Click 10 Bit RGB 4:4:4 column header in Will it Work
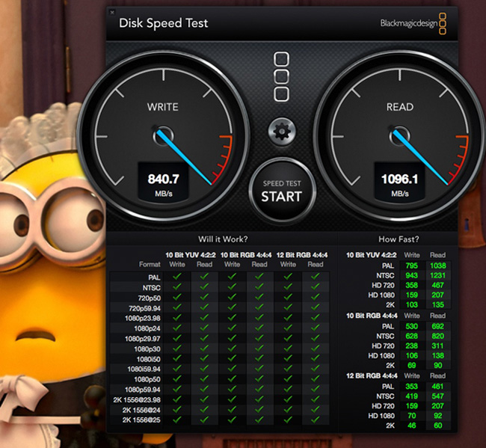This screenshot has width=486, height=448. pyautogui.click(x=246, y=255)
